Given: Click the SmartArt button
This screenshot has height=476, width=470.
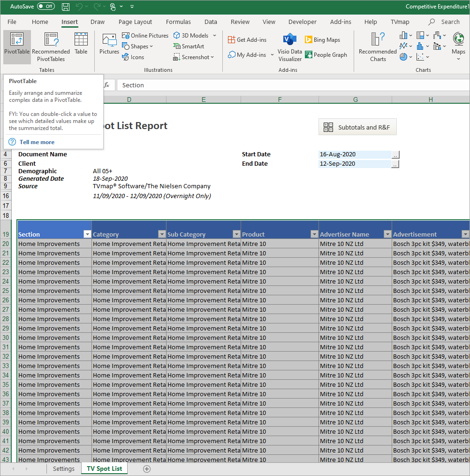Looking at the screenshot, I should tap(189, 46).
